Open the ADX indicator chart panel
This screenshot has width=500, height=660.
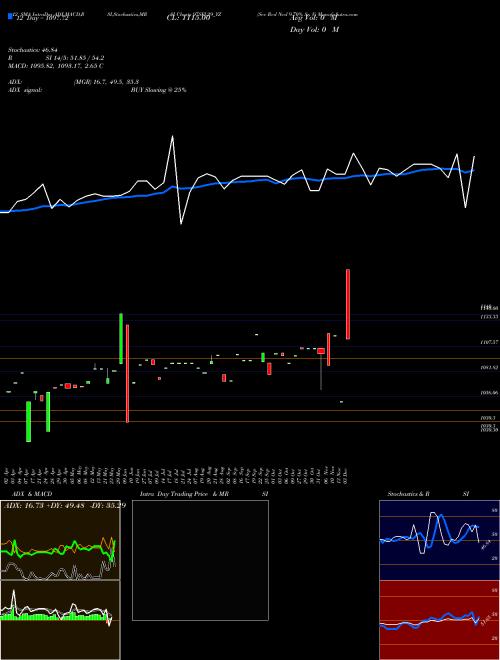click(x=60, y=540)
